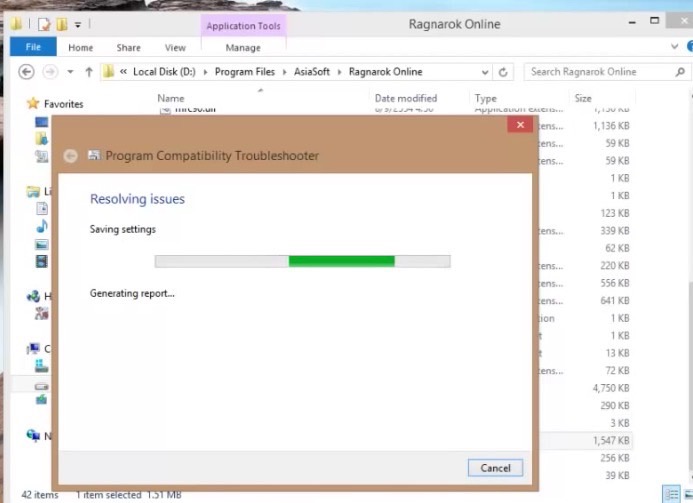
Task: Open the File menu tab
Action: click(x=33, y=47)
